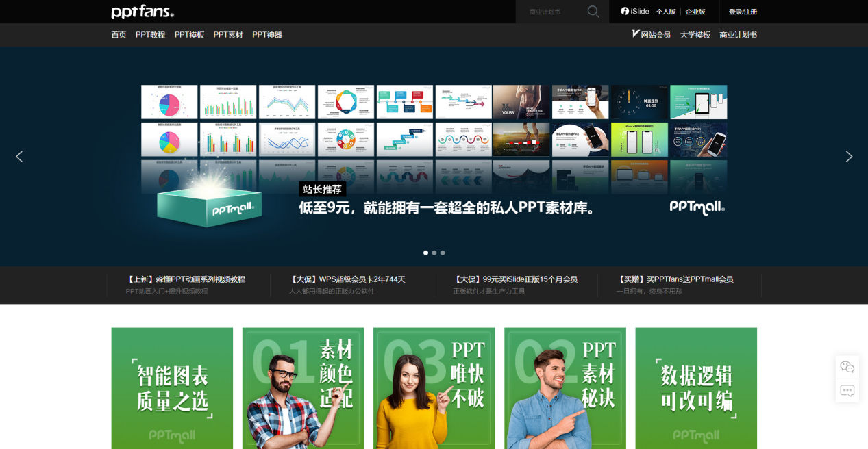This screenshot has width=868, height=449.
Task: Open the 网站会员 menu item
Action: (656, 35)
